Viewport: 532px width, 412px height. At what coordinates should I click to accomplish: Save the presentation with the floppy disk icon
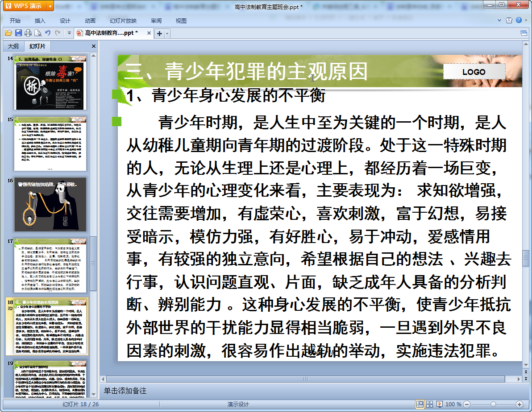pos(18,33)
